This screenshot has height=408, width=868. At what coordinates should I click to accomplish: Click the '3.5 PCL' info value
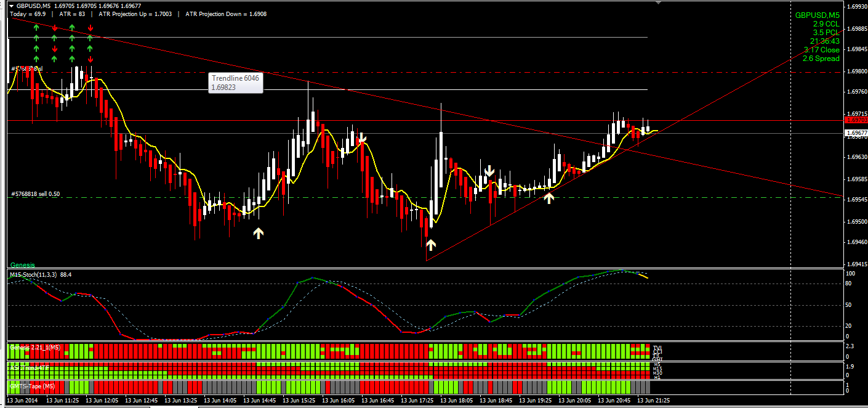(826, 32)
